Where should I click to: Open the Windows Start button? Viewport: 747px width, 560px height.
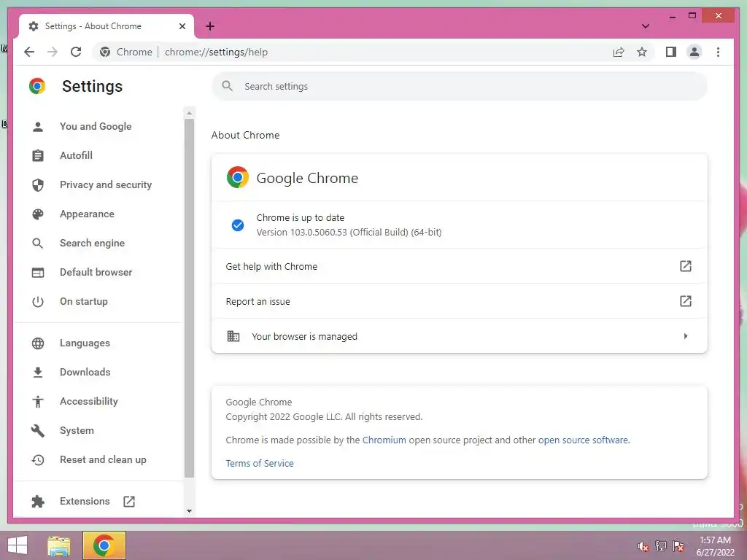18,545
